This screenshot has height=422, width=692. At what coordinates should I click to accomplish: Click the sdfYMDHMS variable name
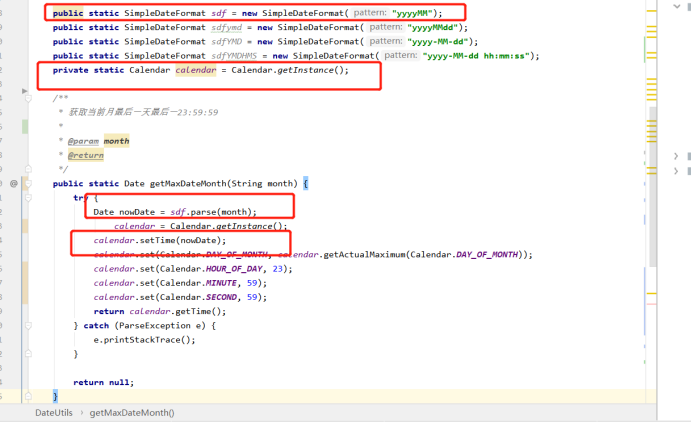tap(234, 56)
